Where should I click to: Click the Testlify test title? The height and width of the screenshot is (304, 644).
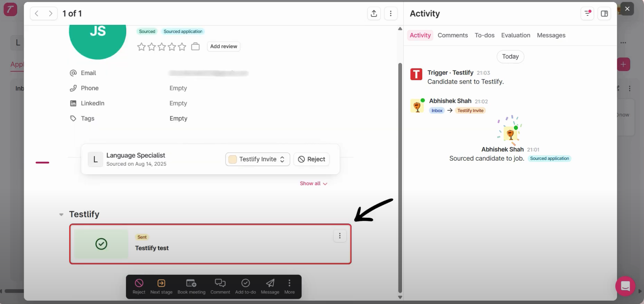click(152, 248)
